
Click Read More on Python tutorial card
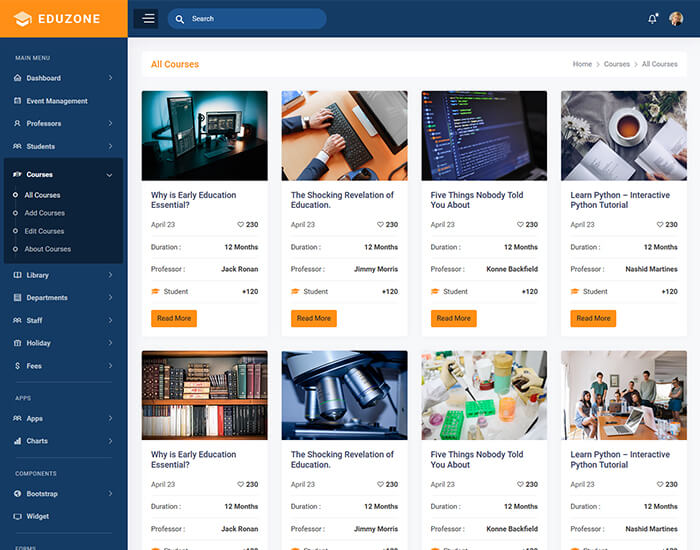tap(593, 318)
